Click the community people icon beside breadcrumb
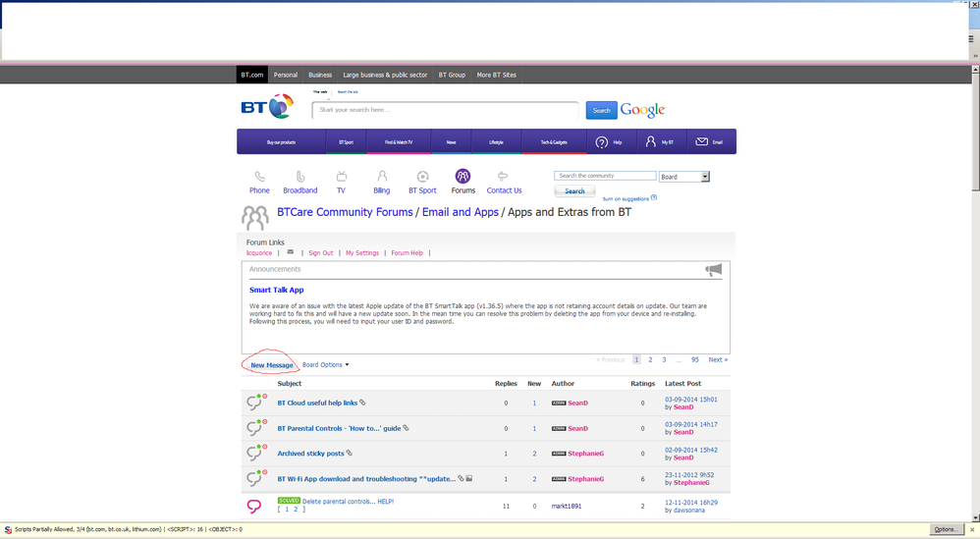Viewport: 980px width, 539px height. [255, 217]
